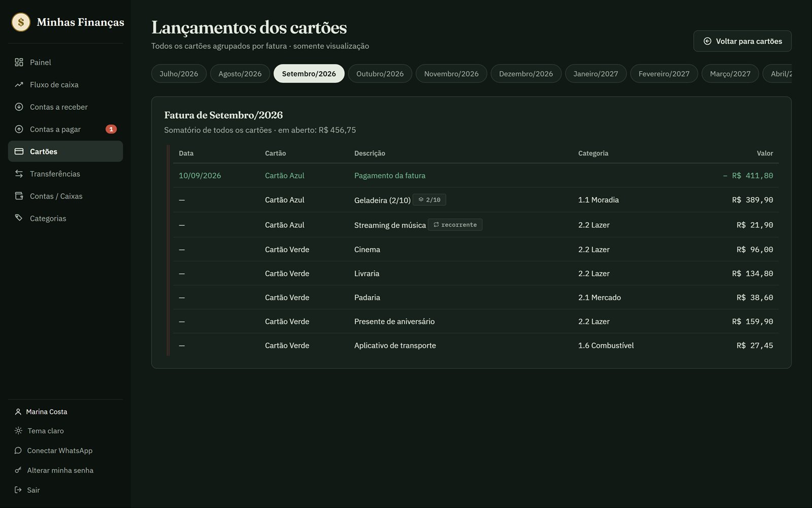
Task: Click the Valor column header
Action: (765, 153)
